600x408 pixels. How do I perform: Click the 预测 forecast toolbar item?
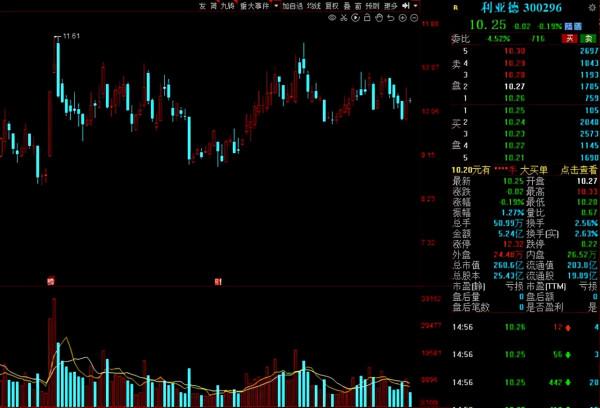click(x=371, y=6)
